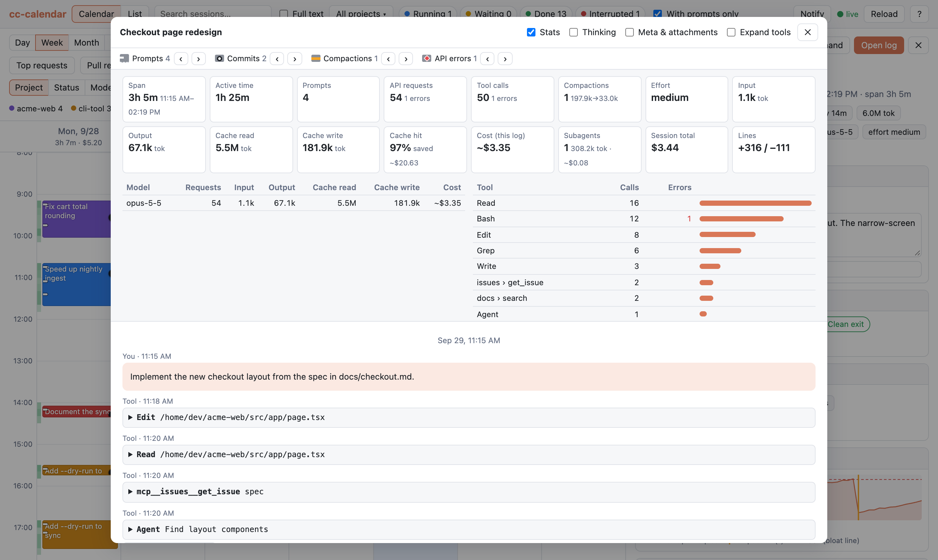Image resolution: width=938 pixels, height=560 pixels.
Task: Go to previous API error
Action: pos(488,59)
